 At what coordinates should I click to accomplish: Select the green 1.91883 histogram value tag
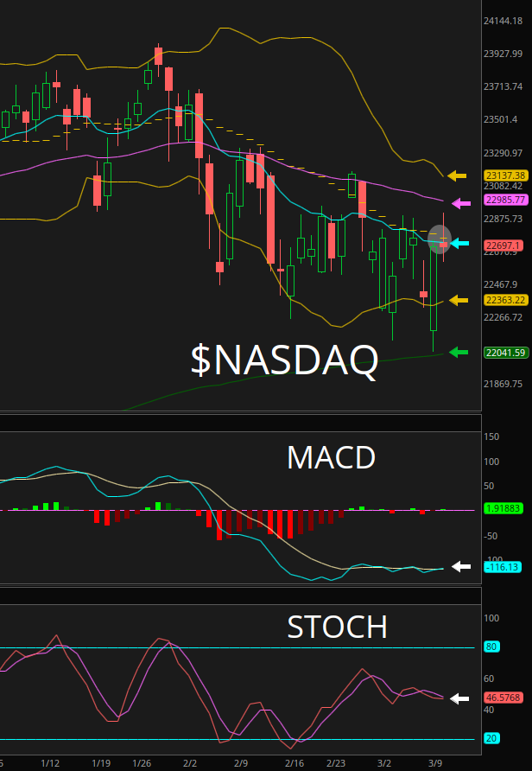[x=503, y=509]
